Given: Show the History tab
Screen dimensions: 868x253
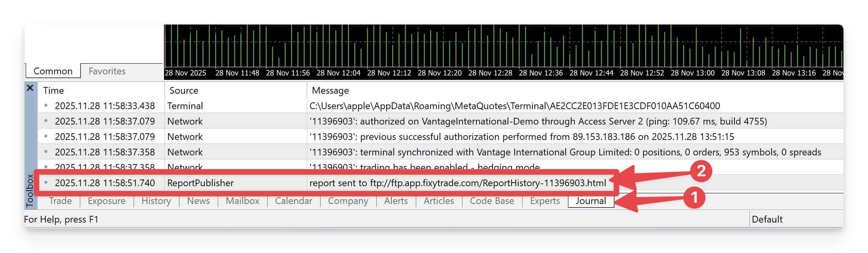Looking at the screenshot, I should point(156,201).
